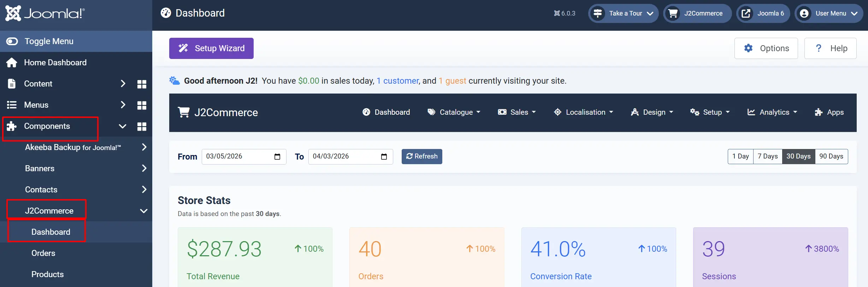Open the From date calendar picker
This screenshot has height=287, width=868.
[x=277, y=157]
